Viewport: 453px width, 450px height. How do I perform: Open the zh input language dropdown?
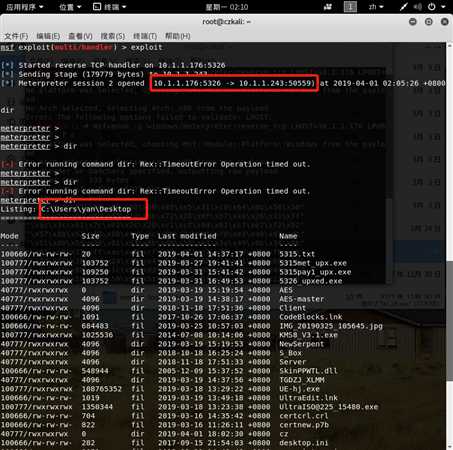[376, 7]
